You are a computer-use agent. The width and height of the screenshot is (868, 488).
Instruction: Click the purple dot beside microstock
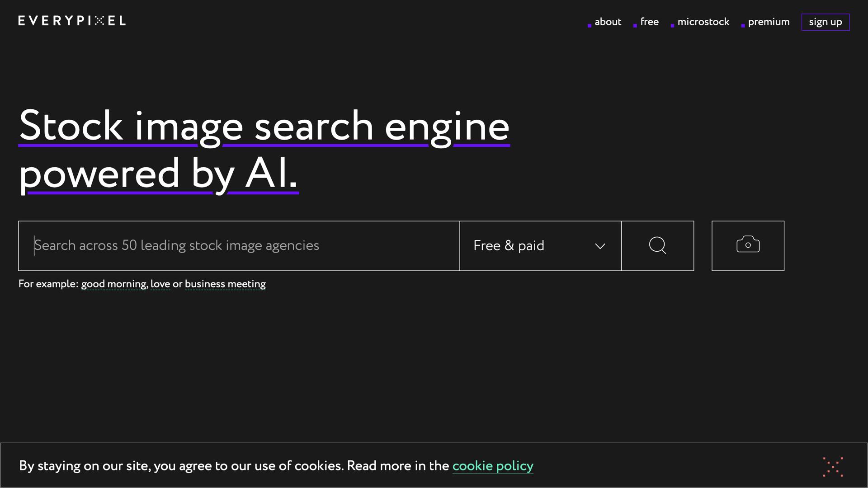point(672,26)
